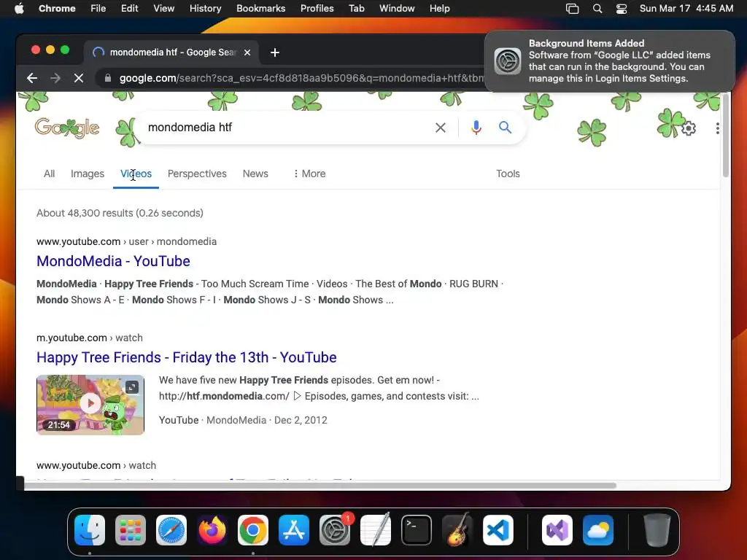Open the Apple menu

click(x=19, y=9)
